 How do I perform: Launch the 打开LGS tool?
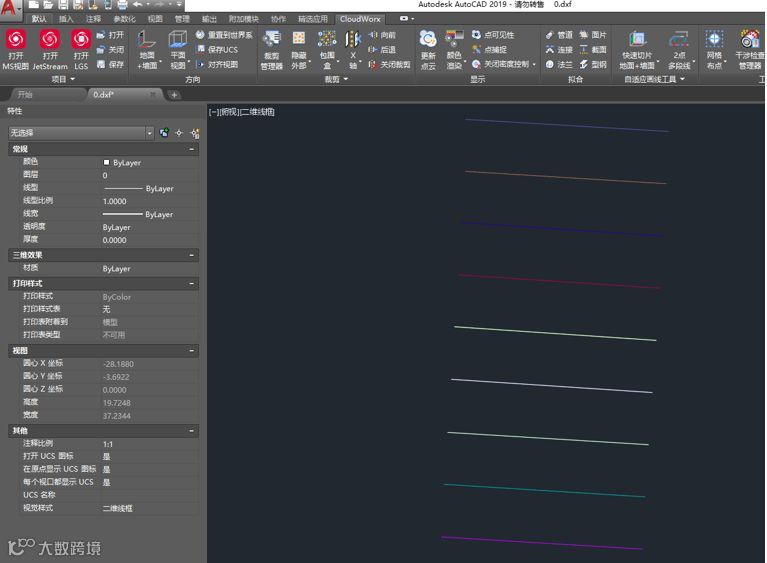tap(81, 50)
